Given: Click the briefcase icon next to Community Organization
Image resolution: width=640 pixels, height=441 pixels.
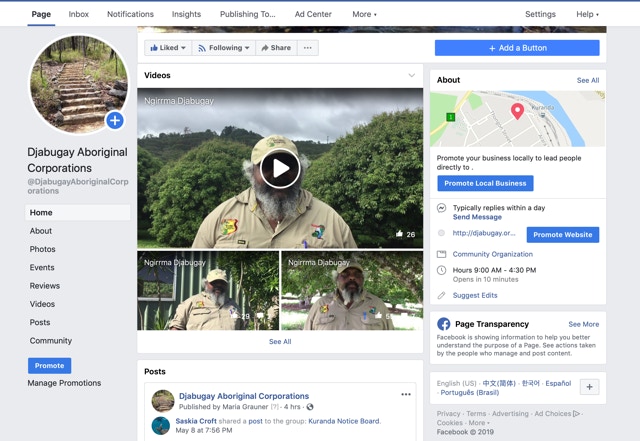Looking at the screenshot, I should (x=441, y=254).
